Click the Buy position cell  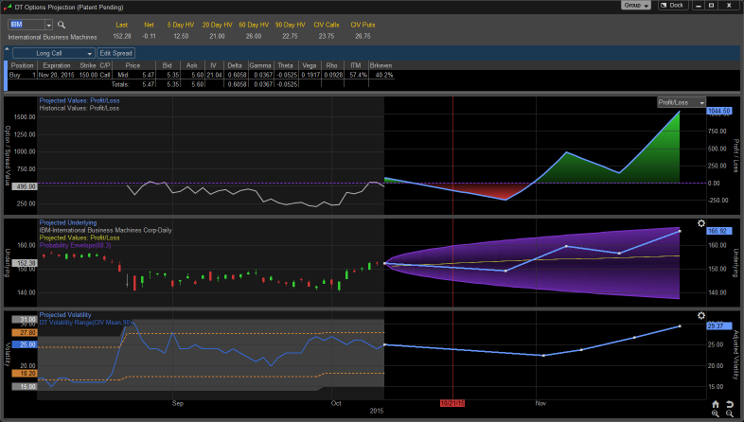click(15, 75)
